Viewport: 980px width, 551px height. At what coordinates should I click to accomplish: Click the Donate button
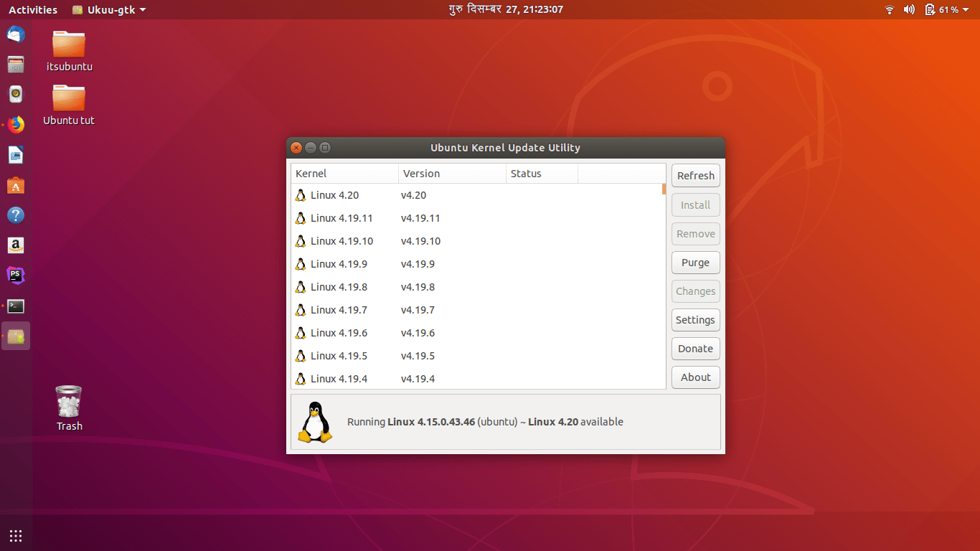695,349
